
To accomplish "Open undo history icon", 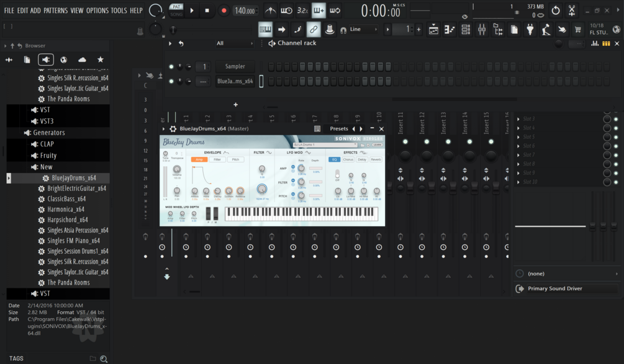I will point(556,11).
